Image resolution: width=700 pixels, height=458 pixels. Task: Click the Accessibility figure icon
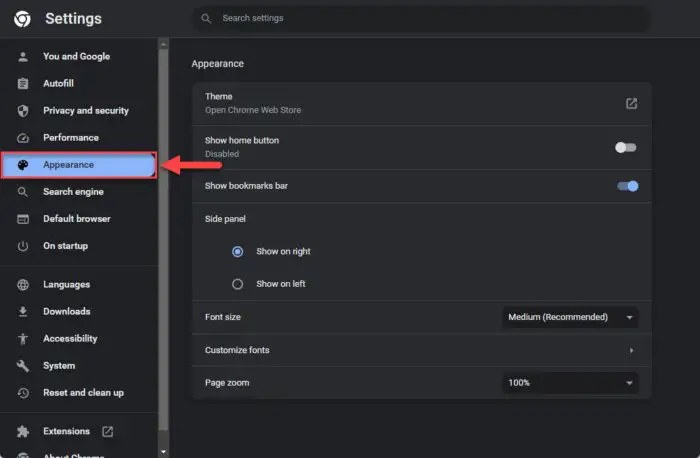click(x=23, y=339)
